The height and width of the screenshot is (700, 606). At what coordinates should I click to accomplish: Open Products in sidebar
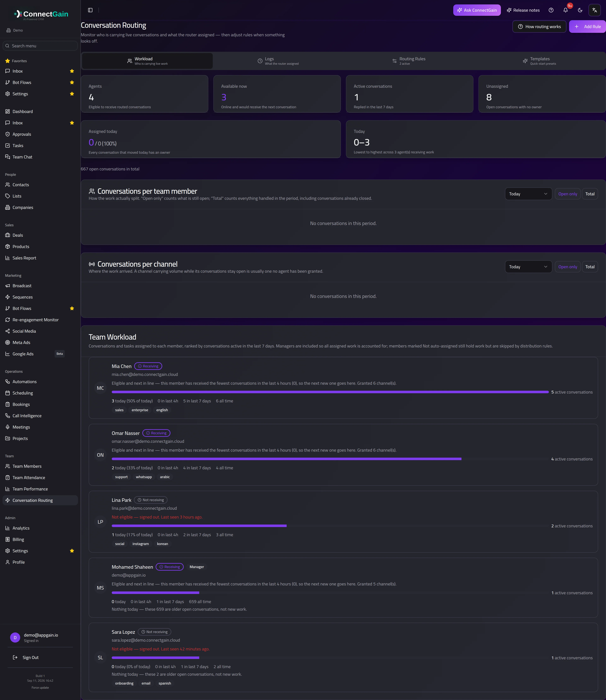tap(40, 246)
